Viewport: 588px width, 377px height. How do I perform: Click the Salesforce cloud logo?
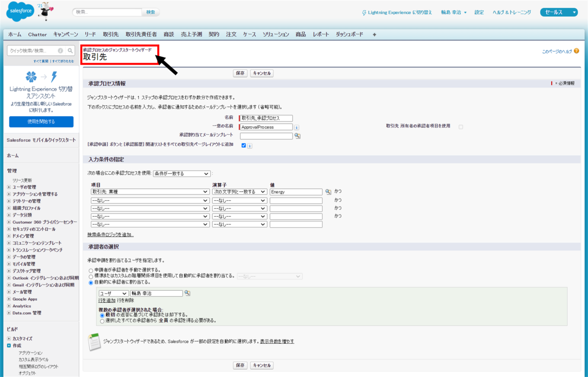(x=20, y=12)
